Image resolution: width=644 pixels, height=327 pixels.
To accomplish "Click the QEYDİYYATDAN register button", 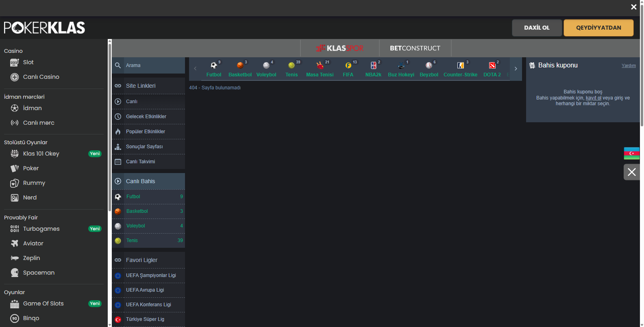I will [x=598, y=28].
